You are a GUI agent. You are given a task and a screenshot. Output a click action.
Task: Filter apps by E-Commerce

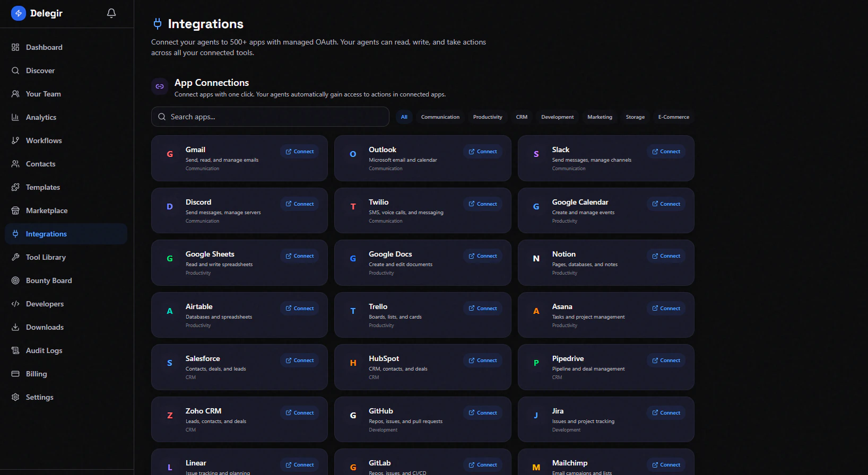click(x=674, y=117)
